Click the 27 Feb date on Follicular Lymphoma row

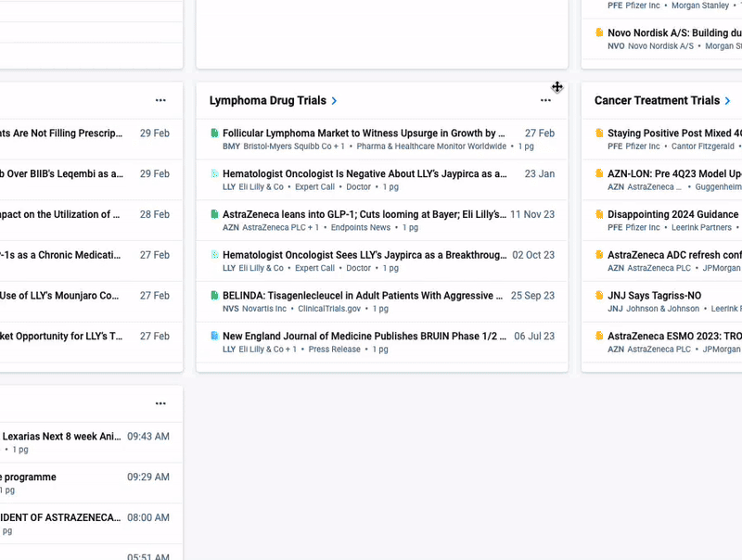540,134
